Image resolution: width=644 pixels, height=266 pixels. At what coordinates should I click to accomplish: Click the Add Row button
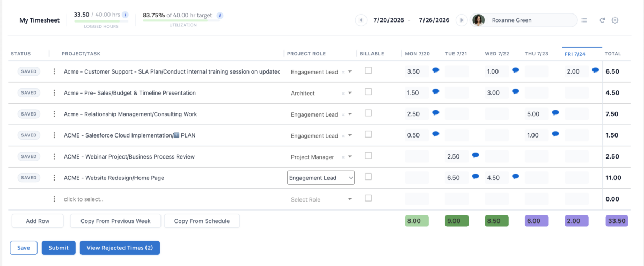pos(38,221)
